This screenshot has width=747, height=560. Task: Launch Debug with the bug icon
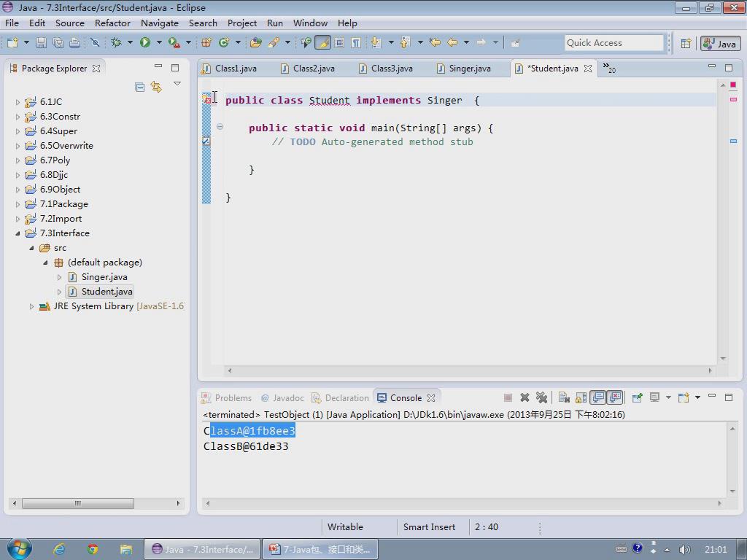pos(116,43)
